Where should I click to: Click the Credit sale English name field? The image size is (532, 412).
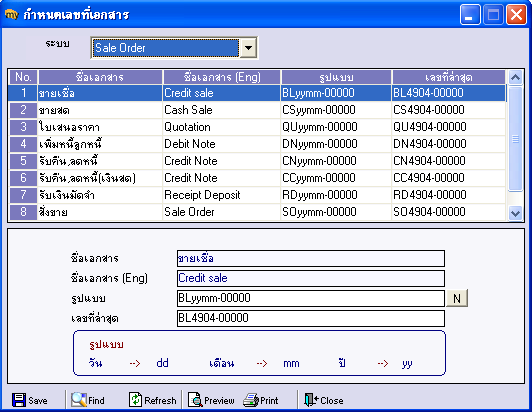[x=310, y=278]
